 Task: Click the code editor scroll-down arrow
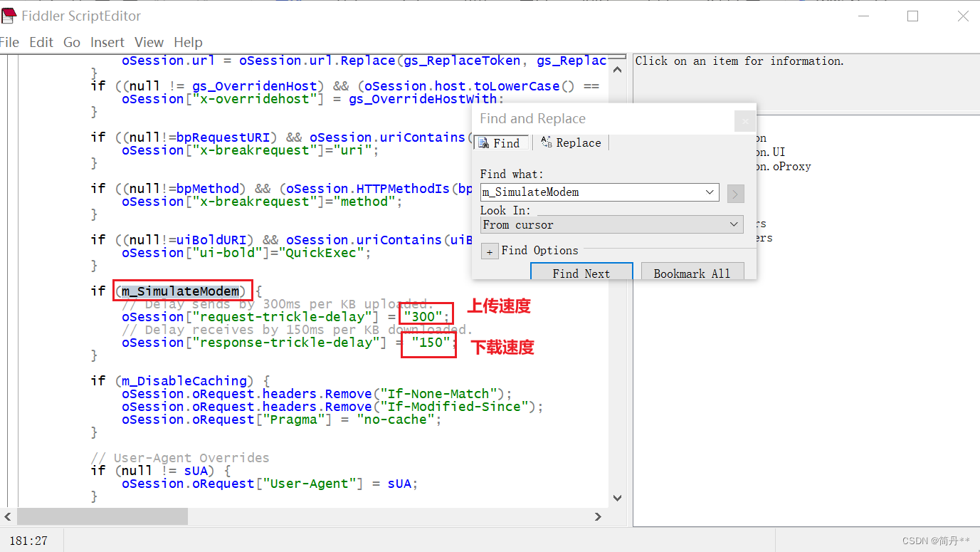[617, 498]
